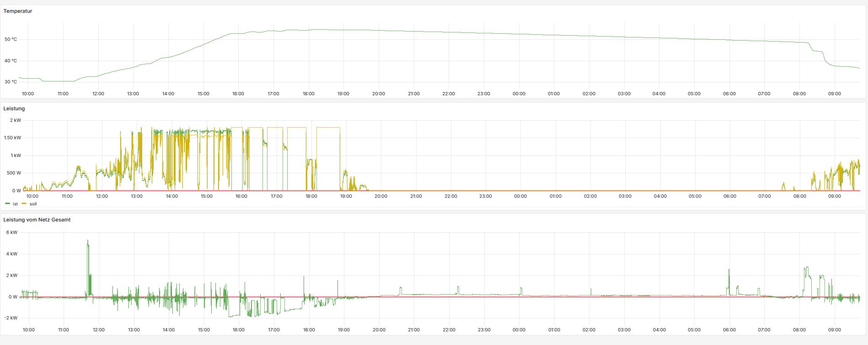Click the 30 °C label on Temperatur axis
Image resolution: width=868 pixels, height=345 pixels.
11,82
